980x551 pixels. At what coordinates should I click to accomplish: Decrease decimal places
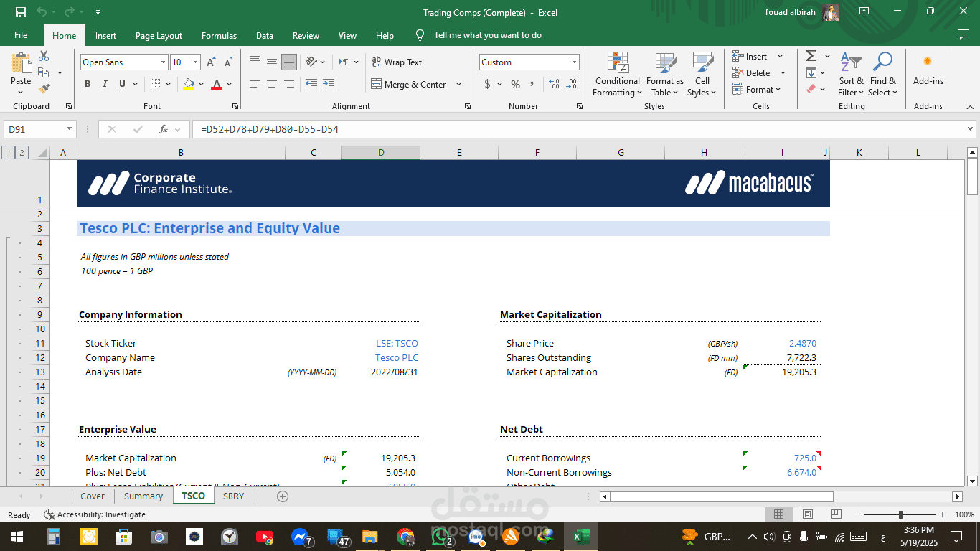point(572,85)
